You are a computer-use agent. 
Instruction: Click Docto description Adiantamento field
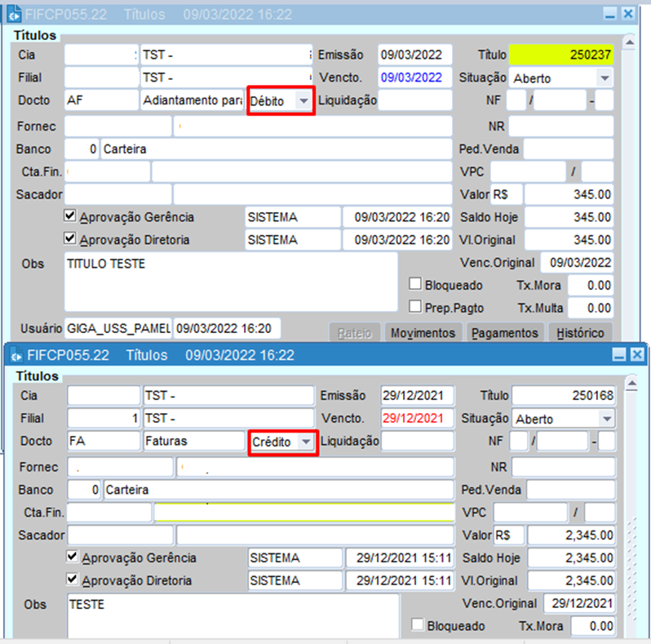[x=193, y=100]
